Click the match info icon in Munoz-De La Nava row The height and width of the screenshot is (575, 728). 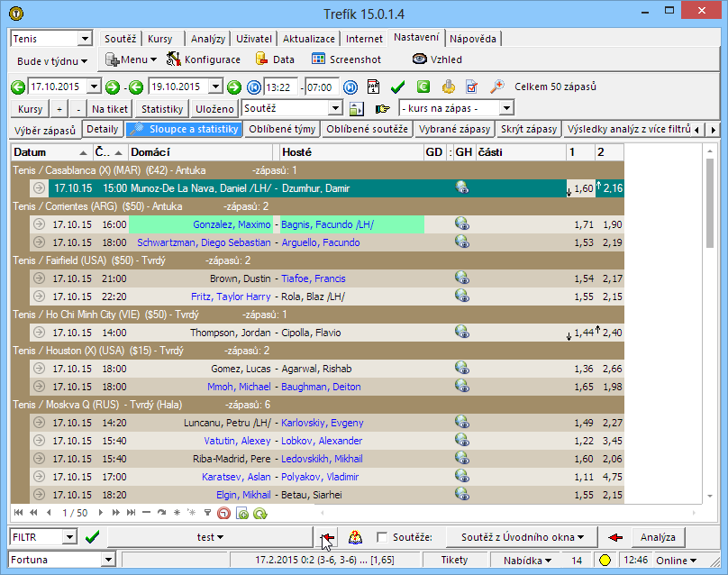462,188
